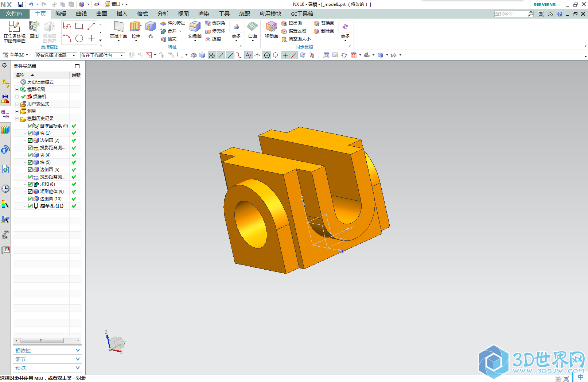The height and width of the screenshot is (382, 588).
Task: Click the Offset Region (偏置区域) tool
Action: [x=294, y=31]
